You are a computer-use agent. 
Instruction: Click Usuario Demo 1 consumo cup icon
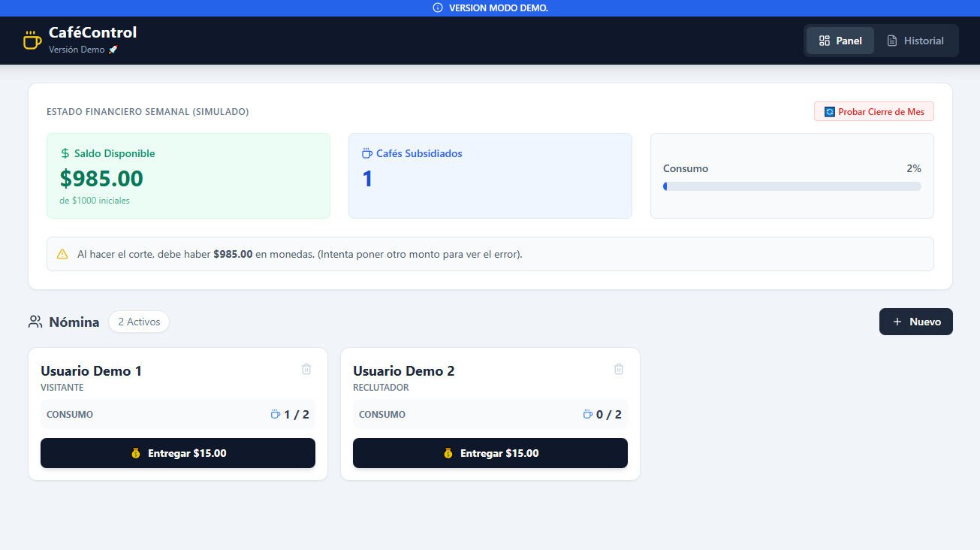[276, 414]
